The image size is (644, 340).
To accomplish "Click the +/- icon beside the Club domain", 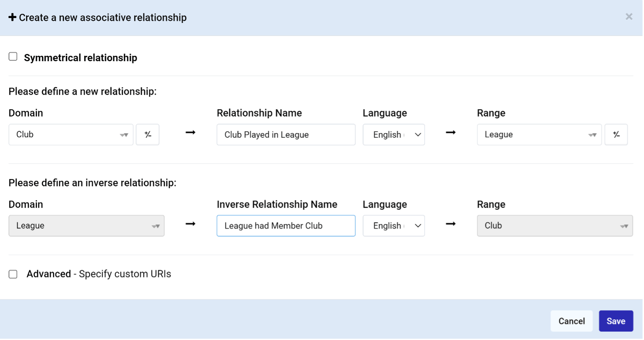I will tap(148, 134).
